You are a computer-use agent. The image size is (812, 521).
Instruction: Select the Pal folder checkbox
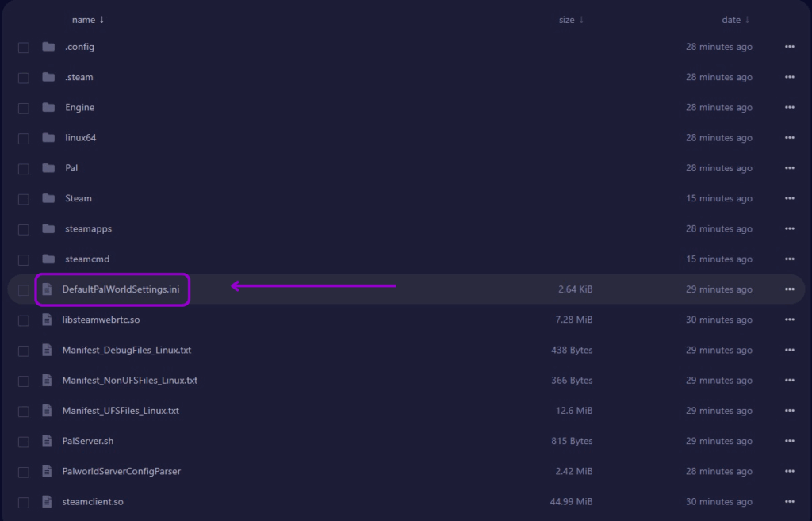(x=23, y=169)
